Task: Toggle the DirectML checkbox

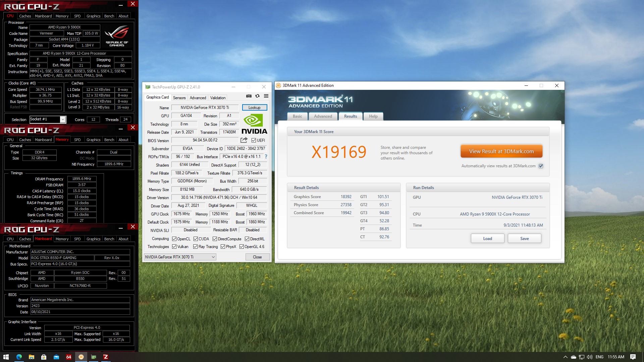Action: [x=247, y=239]
